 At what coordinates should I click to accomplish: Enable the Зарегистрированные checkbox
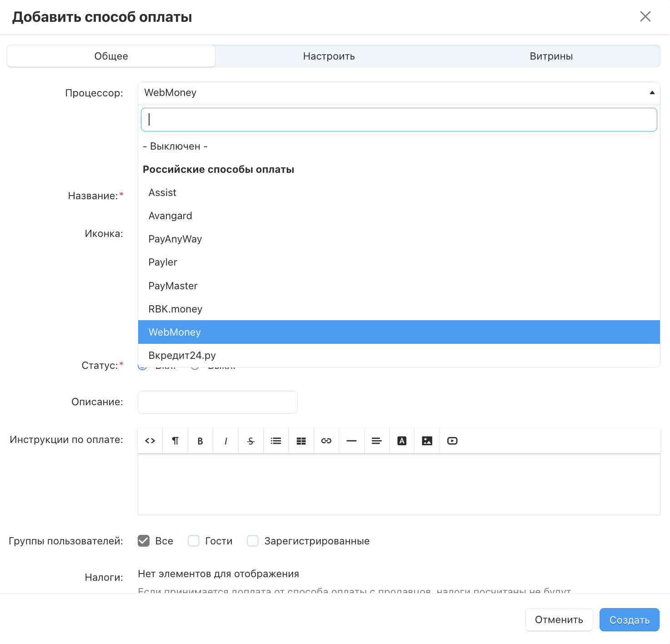[x=253, y=541]
